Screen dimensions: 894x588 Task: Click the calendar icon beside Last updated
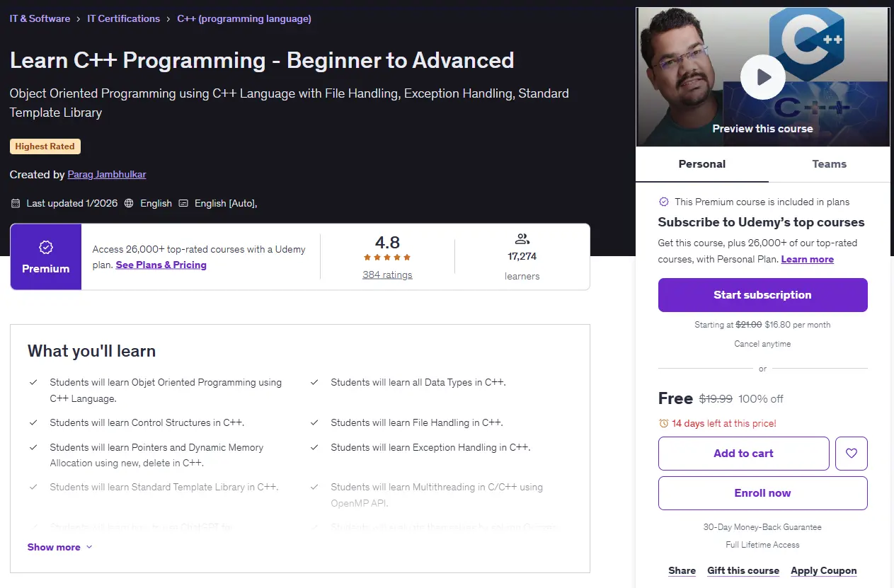(x=16, y=203)
